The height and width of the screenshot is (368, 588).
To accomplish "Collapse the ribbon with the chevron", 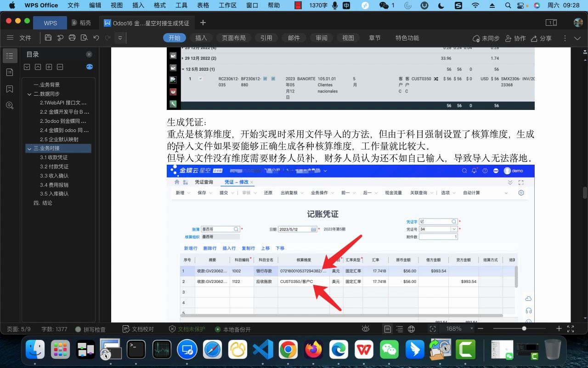I will click(x=578, y=38).
